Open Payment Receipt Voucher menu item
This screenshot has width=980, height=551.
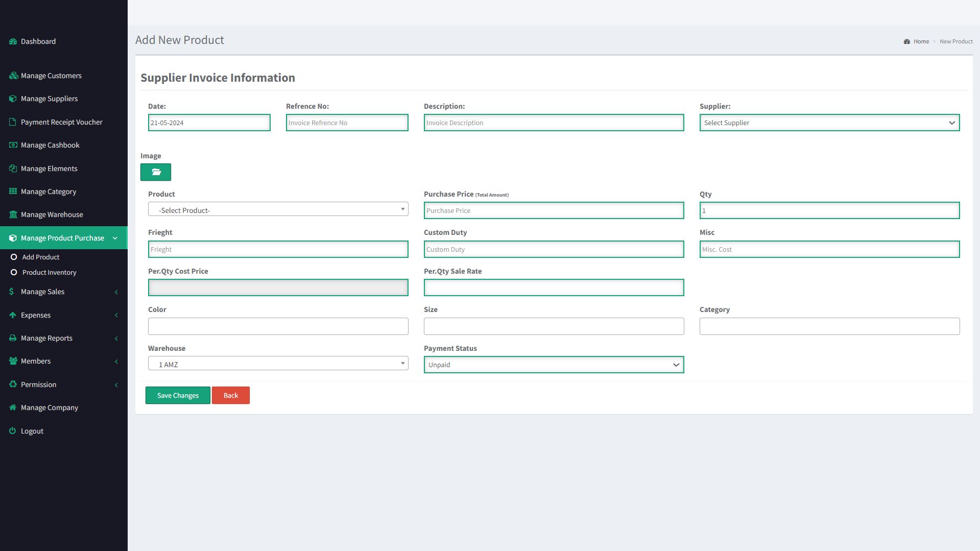click(64, 122)
